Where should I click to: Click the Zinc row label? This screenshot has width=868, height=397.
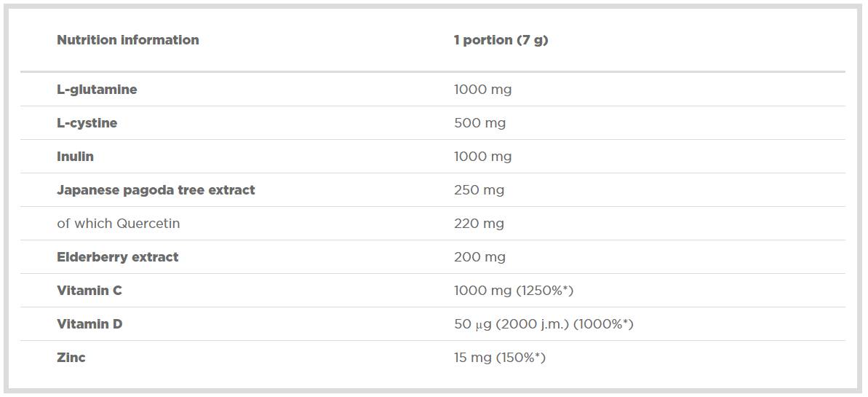(x=71, y=358)
